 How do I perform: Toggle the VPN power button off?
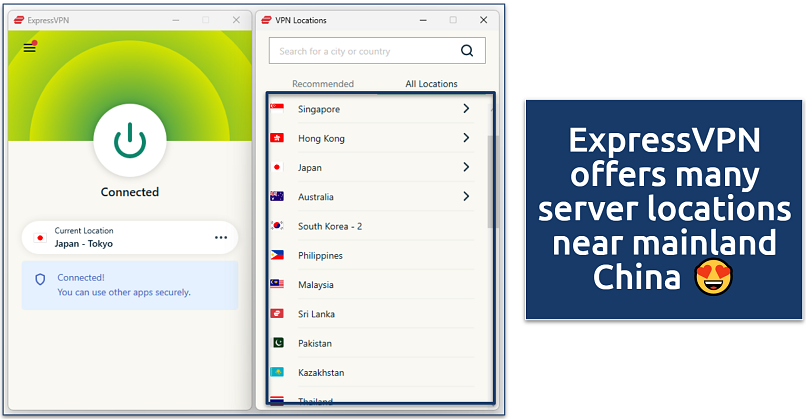[129, 141]
